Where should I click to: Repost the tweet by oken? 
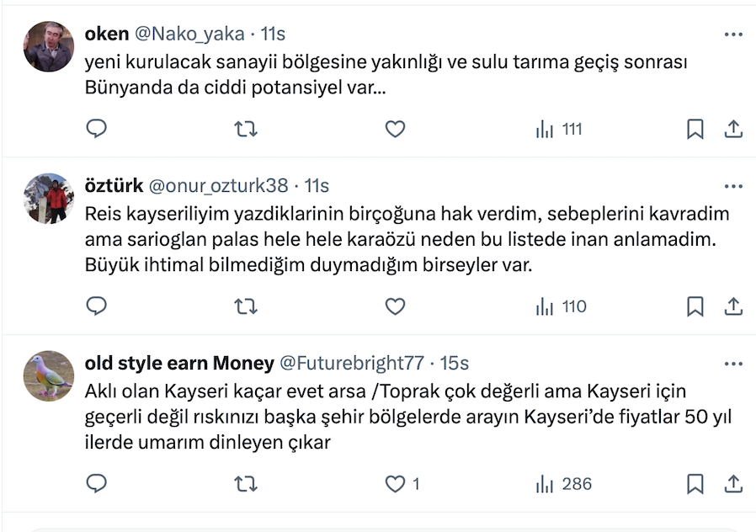(x=245, y=129)
